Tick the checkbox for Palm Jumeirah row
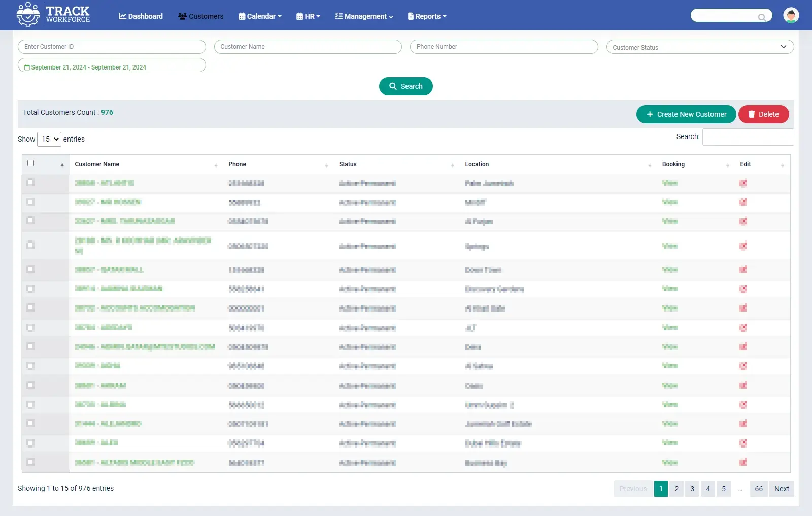This screenshot has height=516, width=812. [x=30, y=182]
